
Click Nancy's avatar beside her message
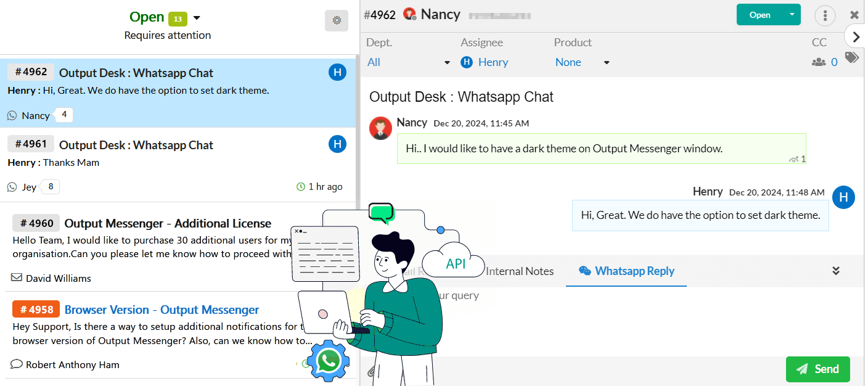pyautogui.click(x=380, y=128)
